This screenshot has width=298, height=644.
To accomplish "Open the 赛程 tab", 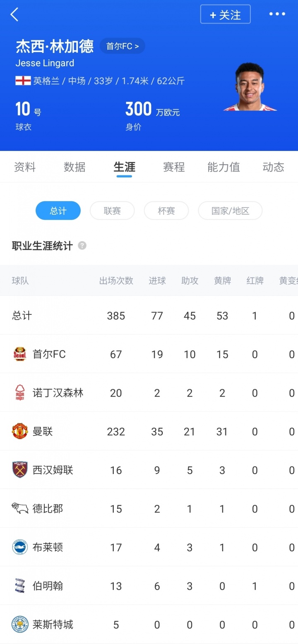I will pyautogui.click(x=174, y=167).
